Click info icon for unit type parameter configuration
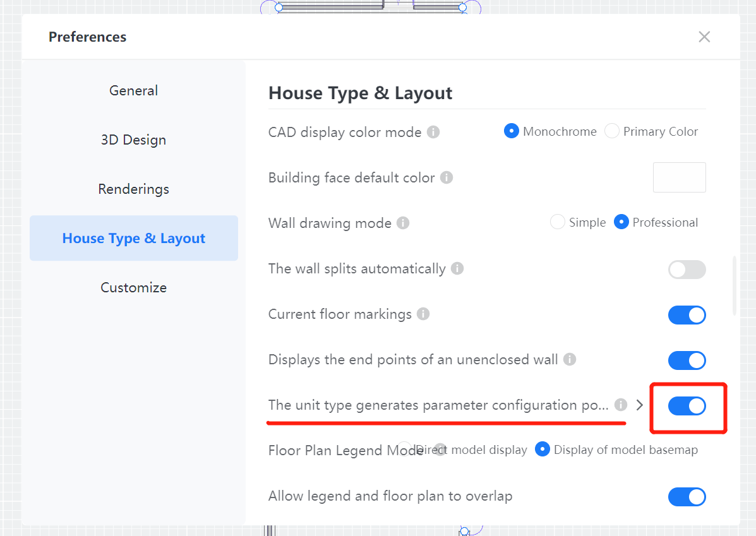The image size is (756, 536). tap(621, 405)
